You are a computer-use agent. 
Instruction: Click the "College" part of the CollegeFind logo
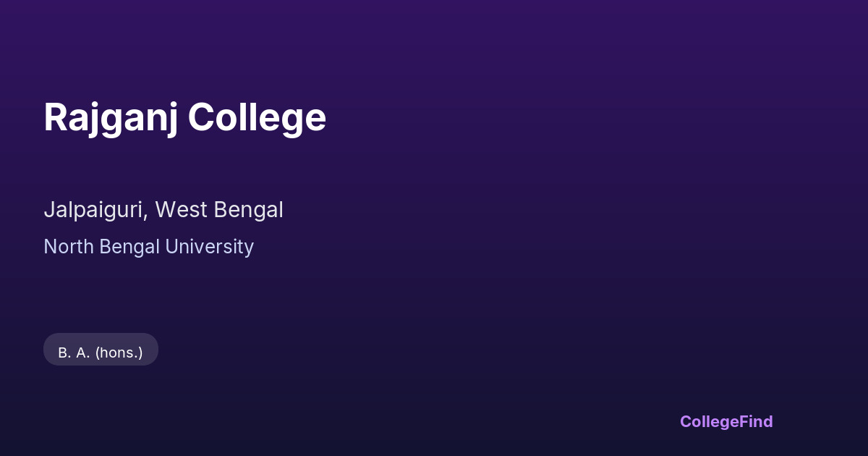click(709, 421)
